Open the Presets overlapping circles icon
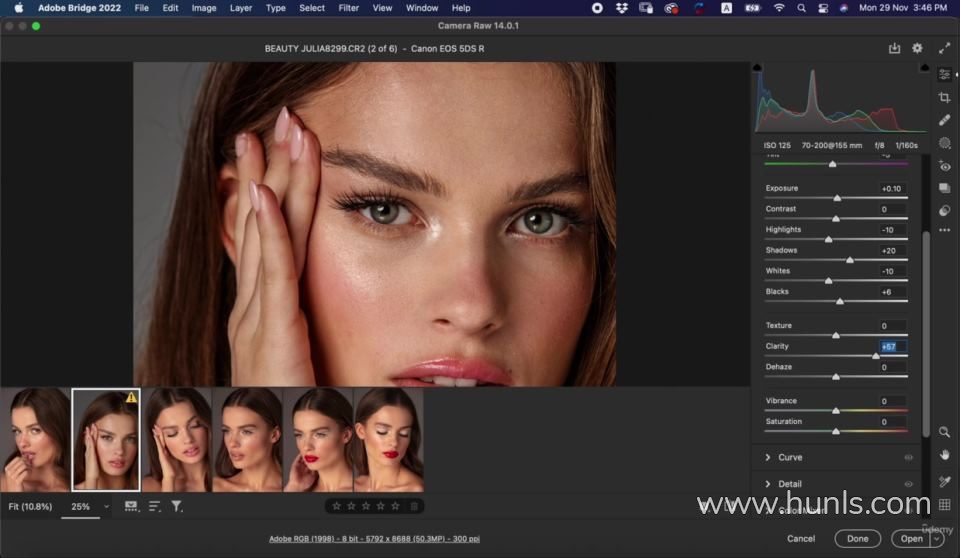Screen dimensions: 960x558 coord(945,211)
